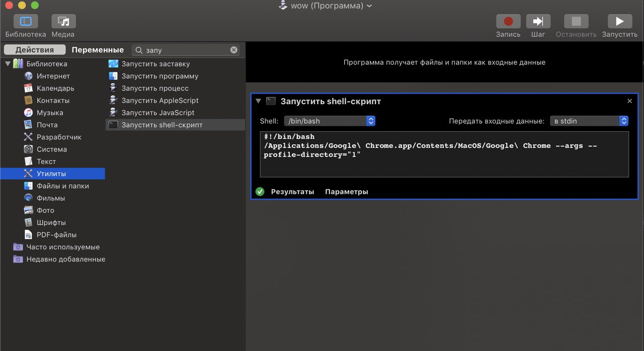
Task: Open the Shell /bin/bash dropdown
Action: (330, 121)
